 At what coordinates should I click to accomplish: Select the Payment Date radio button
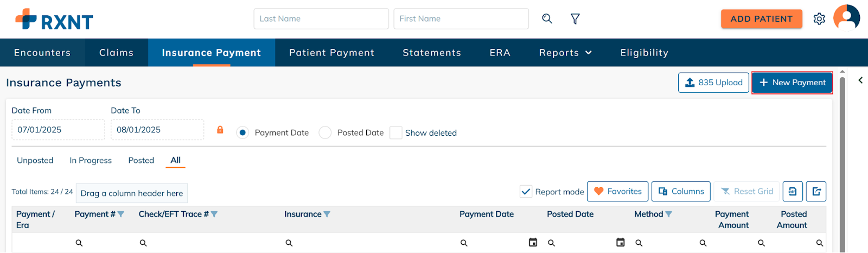tap(242, 132)
